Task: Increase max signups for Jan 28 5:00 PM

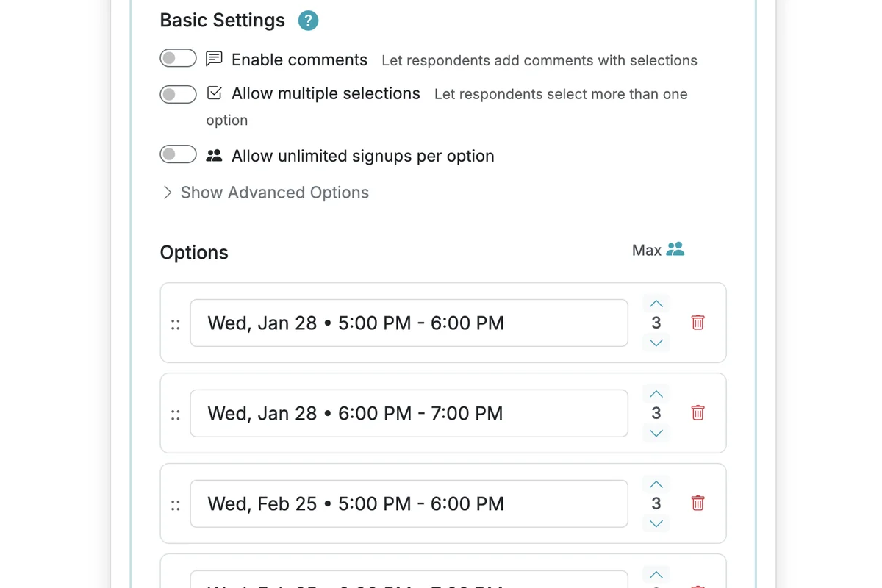Action: [x=656, y=303]
